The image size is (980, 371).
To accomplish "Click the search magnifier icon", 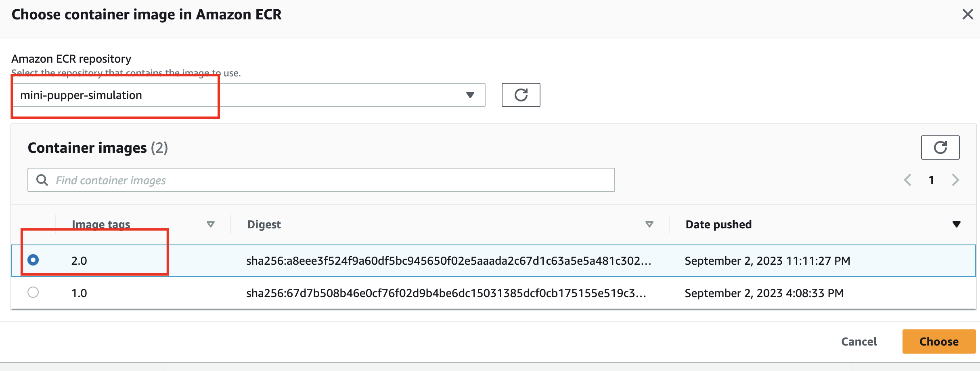I will click(42, 180).
